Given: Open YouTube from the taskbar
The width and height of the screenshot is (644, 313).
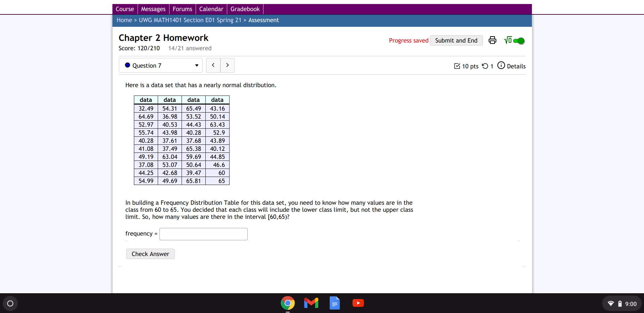Looking at the screenshot, I should pyautogui.click(x=358, y=303).
